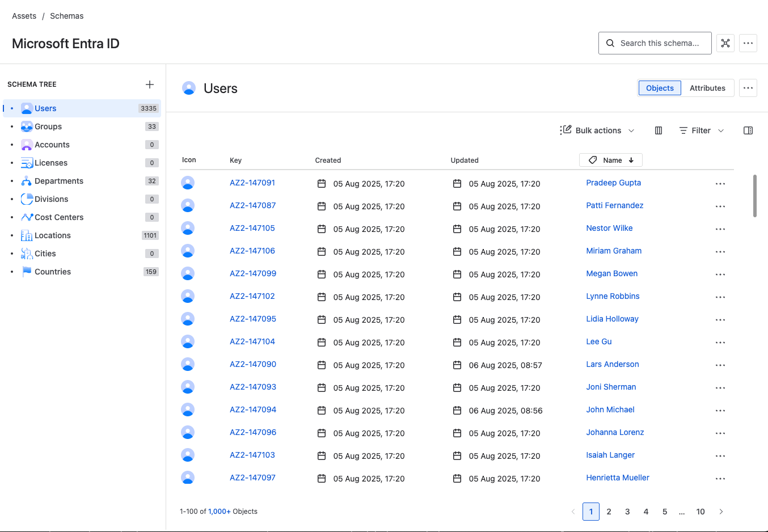Open row actions for Miriam Graham
768x532 pixels.
coord(720,252)
